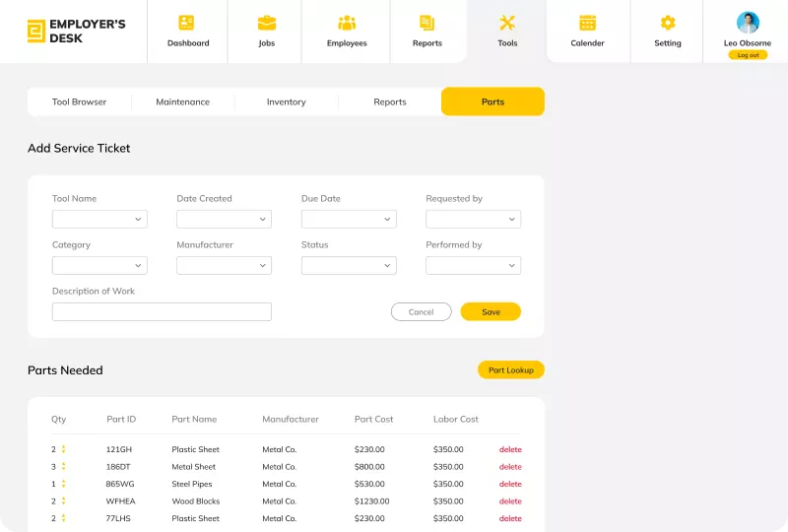Viewport: 788px width, 532px height.
Task: Click the Tools wrench icon
Action: coord(507,23)
